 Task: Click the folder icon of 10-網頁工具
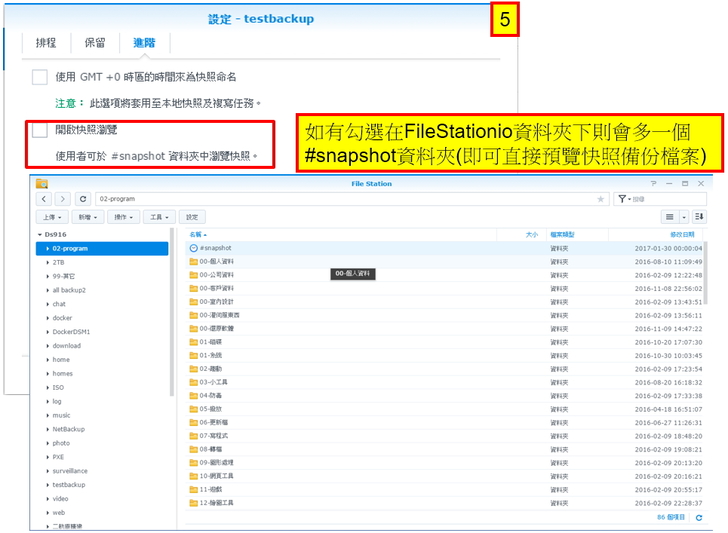pos(194,476)
